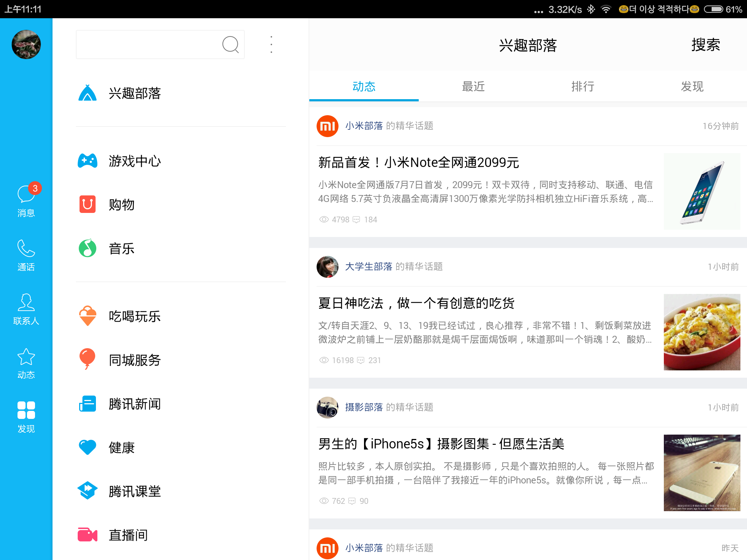Open the 小米部落 link at 16分钟前

(x=364, y=126)
